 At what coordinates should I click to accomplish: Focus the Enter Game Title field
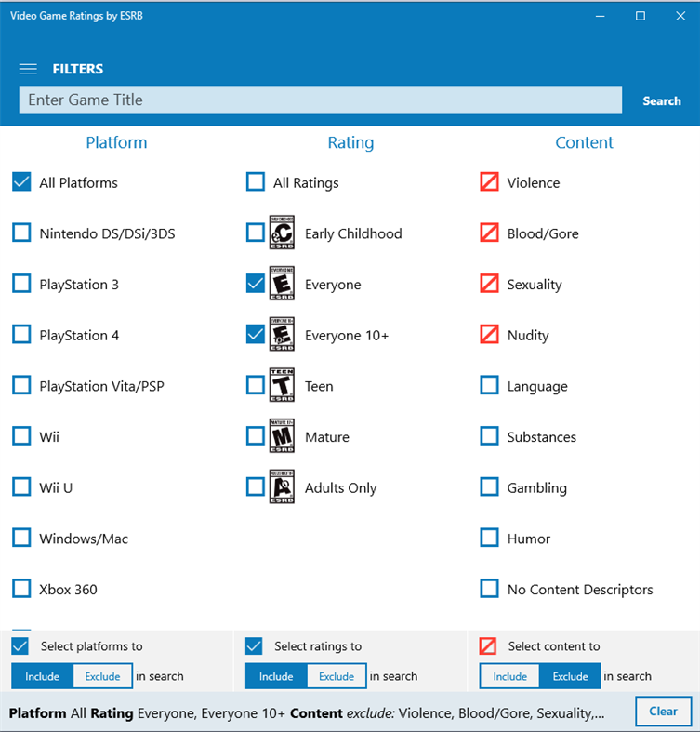click(321, 100)
